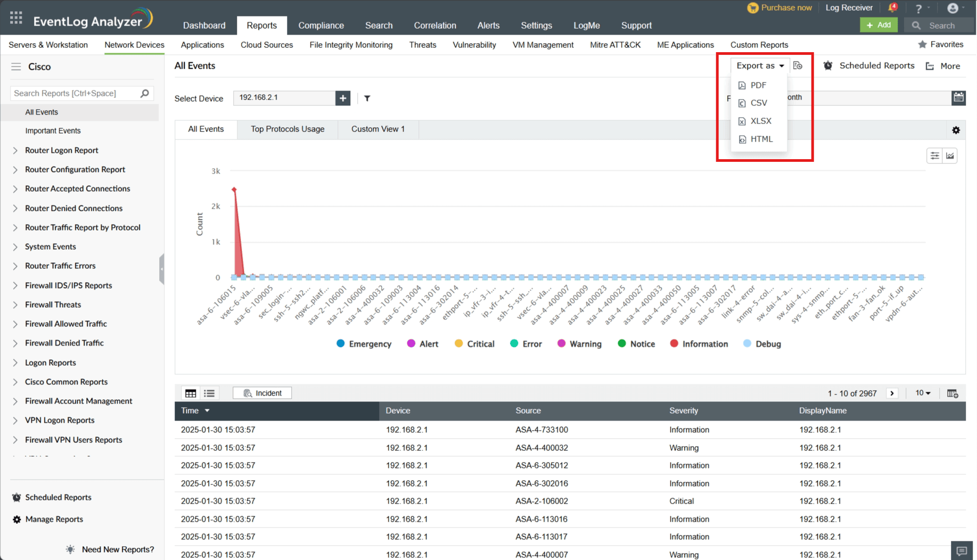Open the rows per page dropdown
This screenshot has width=977, height=560.
click(923, 393)
